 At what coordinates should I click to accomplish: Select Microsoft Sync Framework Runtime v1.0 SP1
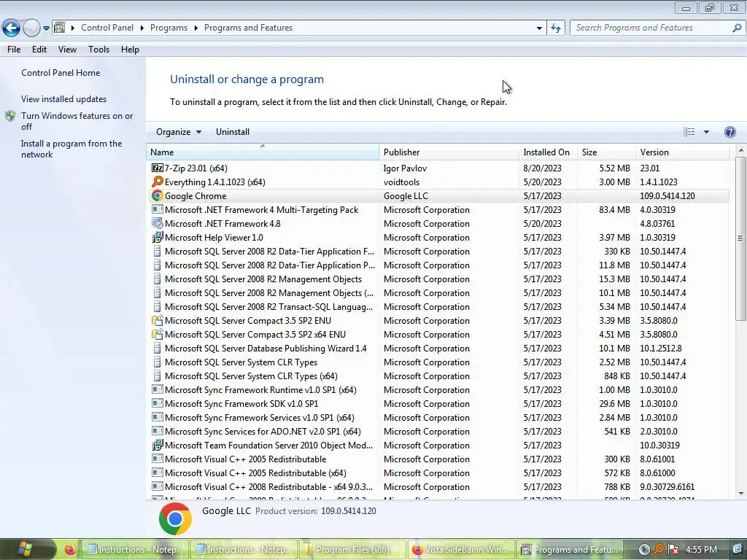[260, 389]
